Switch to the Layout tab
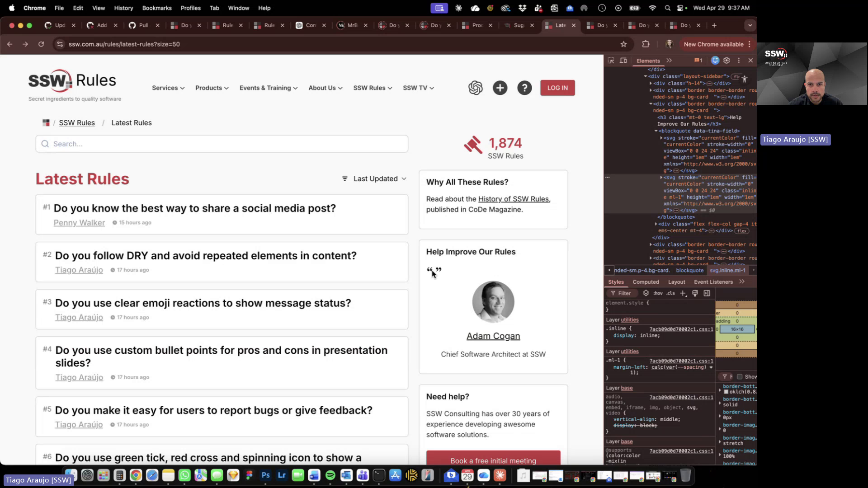The width and height of the screenshot is (868, 488). (x=677, y=282)
